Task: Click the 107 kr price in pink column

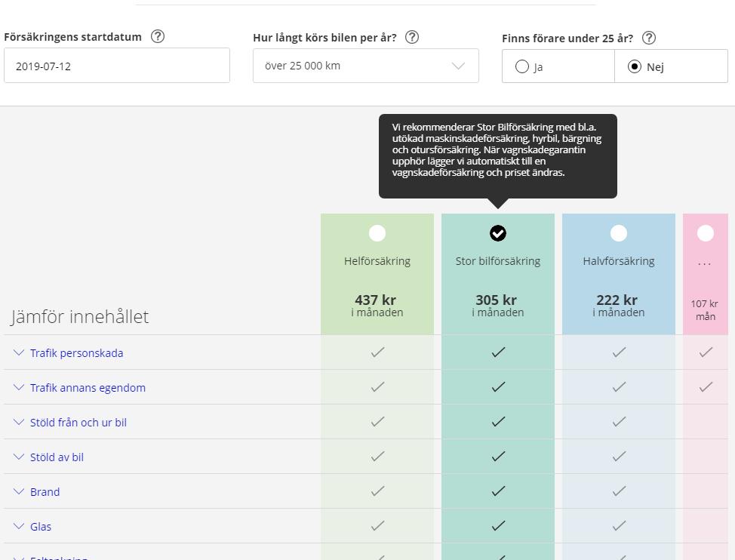Action: [x=705, y=303]
